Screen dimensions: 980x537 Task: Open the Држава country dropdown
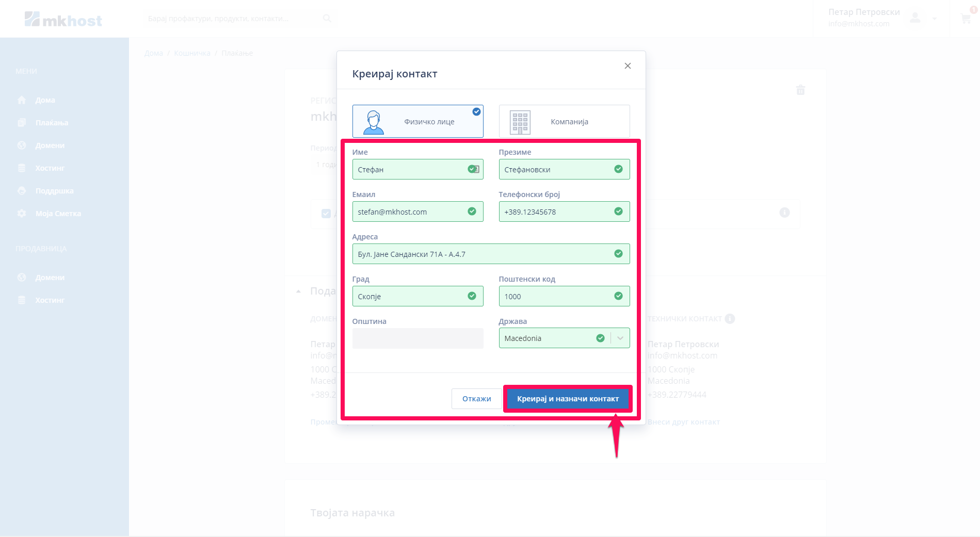pos(620,338)
